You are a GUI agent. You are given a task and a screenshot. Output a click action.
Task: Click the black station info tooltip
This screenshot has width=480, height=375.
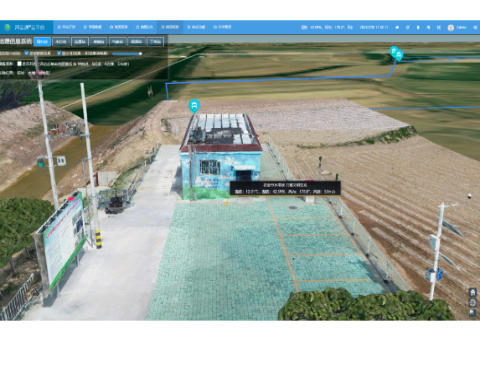pos(285,188)
